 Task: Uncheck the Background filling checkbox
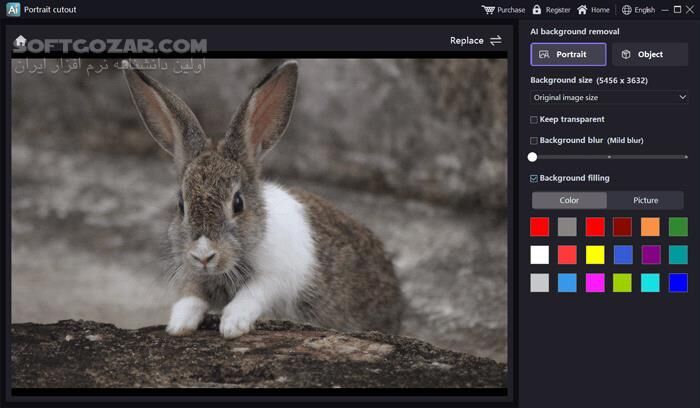coord(534,178)
